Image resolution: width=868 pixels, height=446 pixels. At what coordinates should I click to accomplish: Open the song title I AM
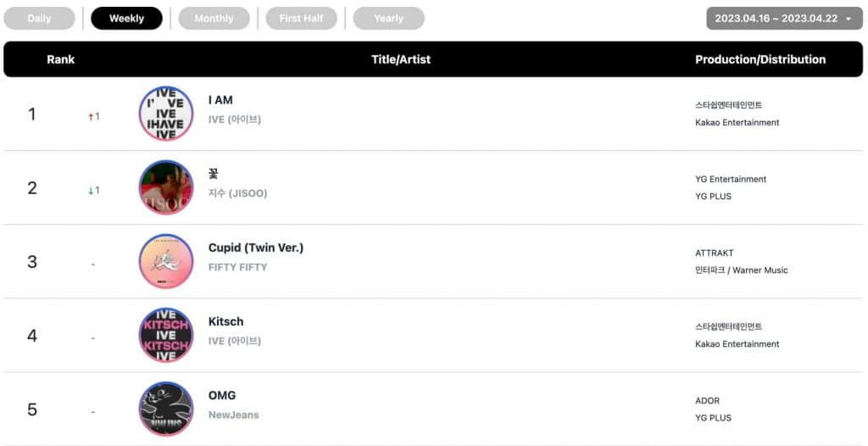[x=220, y=100]
